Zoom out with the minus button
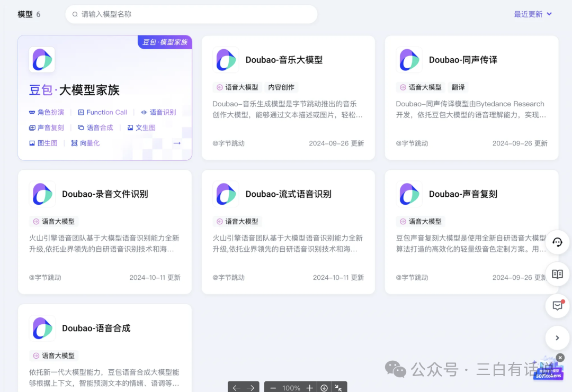 (273, 388)
